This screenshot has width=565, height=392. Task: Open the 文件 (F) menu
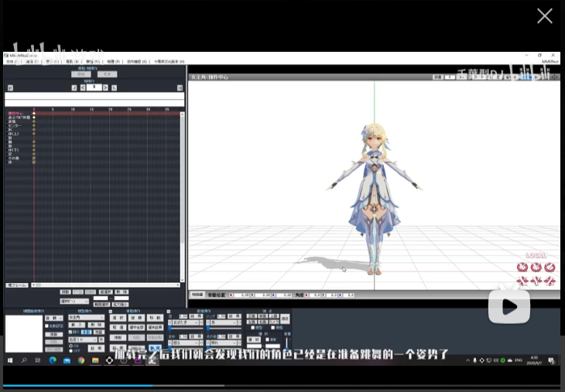(x=12, y=62)
